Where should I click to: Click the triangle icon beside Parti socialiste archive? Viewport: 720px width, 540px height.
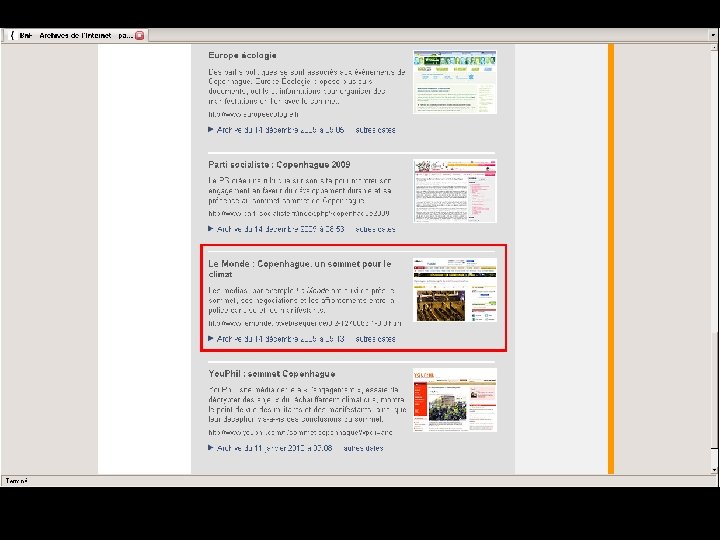click(x=211, y=228)
